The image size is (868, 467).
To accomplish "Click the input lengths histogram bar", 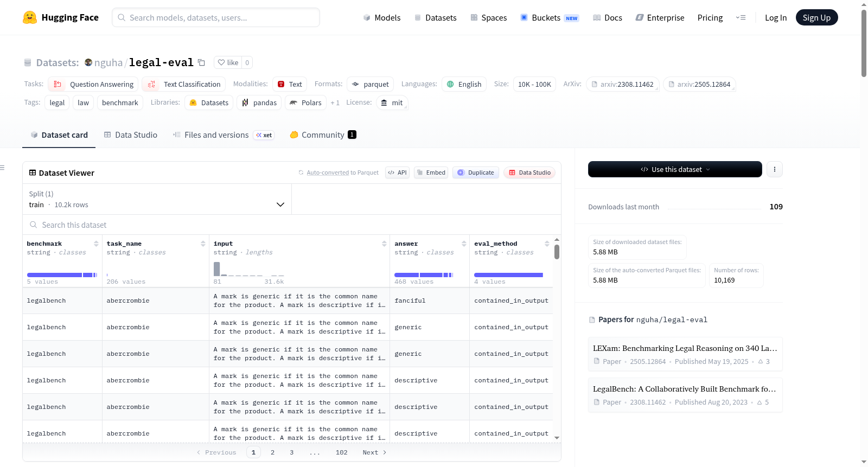I will 216,269.
